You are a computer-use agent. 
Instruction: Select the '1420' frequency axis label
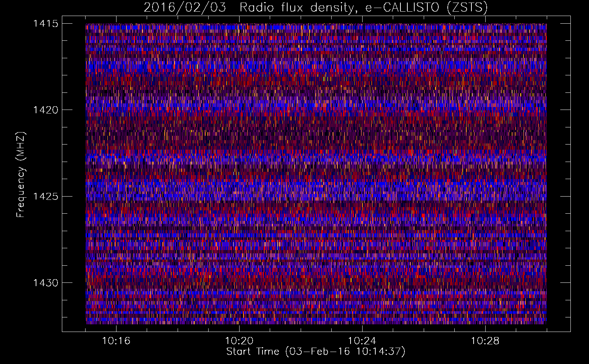point(46,110)
